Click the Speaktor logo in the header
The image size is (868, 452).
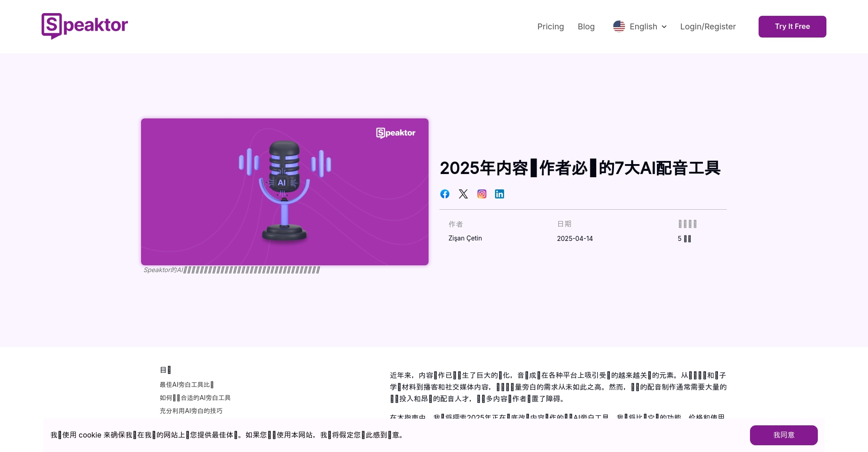click(x=84, y=26)
